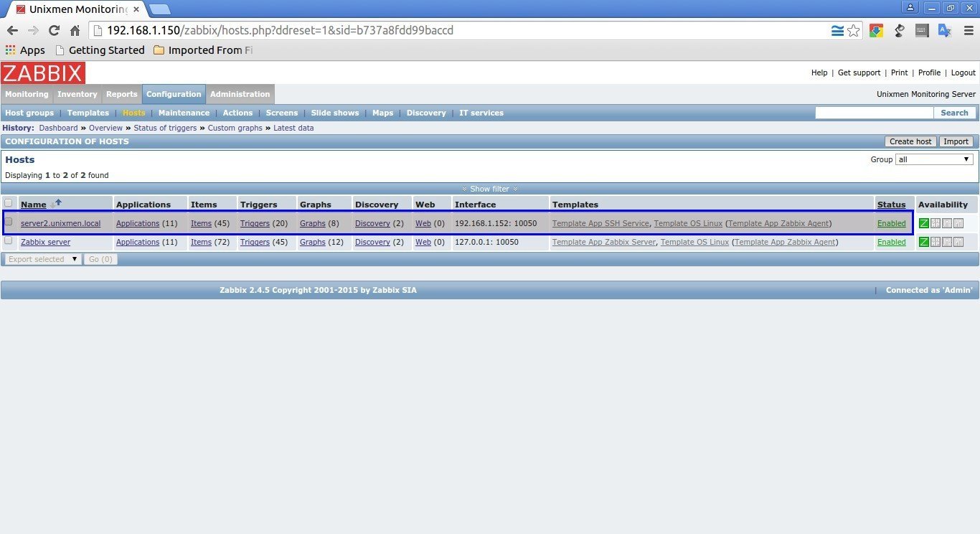Open the grey keyboard extension icon
Screen dimensions: 980x534
pos(922,30)
